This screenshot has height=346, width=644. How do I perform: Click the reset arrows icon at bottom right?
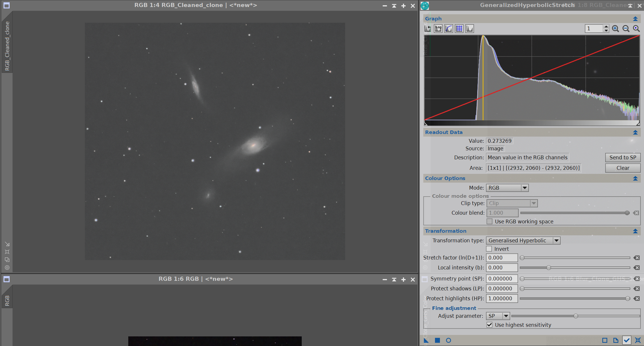tap(638, 340)
